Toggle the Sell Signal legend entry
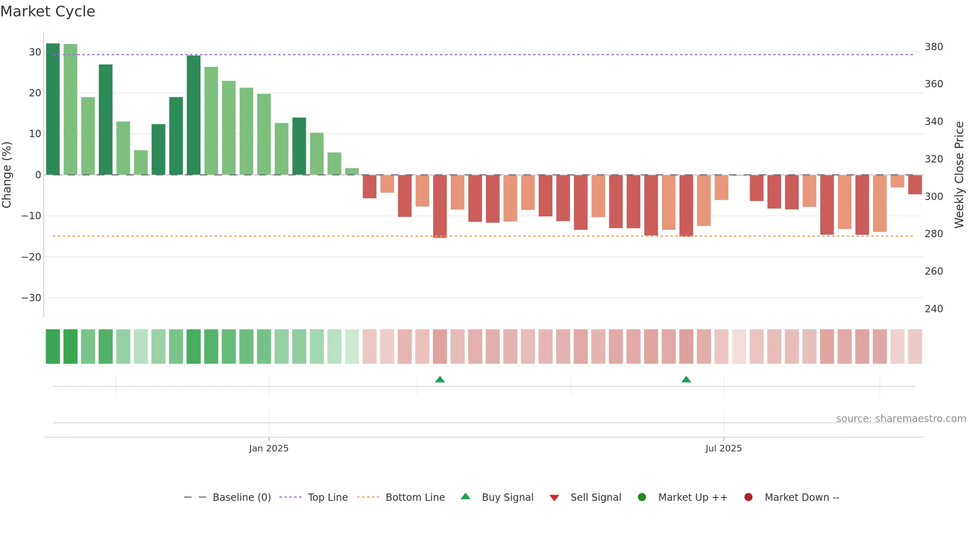Screen dimensions: 980x551 point(585,497)
